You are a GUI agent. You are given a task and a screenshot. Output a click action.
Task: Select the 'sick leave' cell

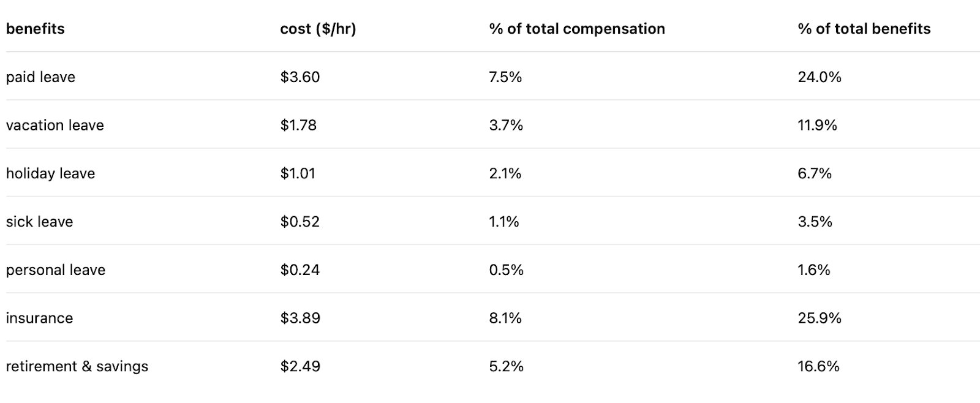[x=39, y=222]
